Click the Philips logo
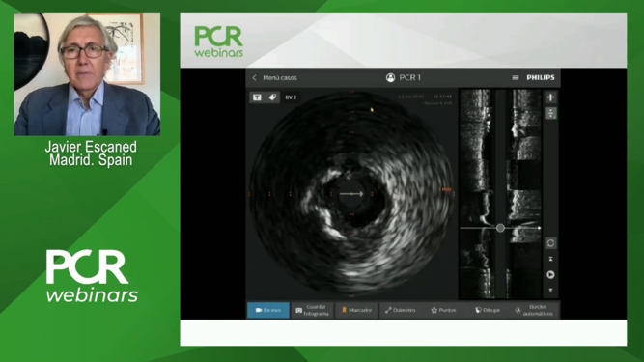644x362 pixels. click(x=541, y=77)
